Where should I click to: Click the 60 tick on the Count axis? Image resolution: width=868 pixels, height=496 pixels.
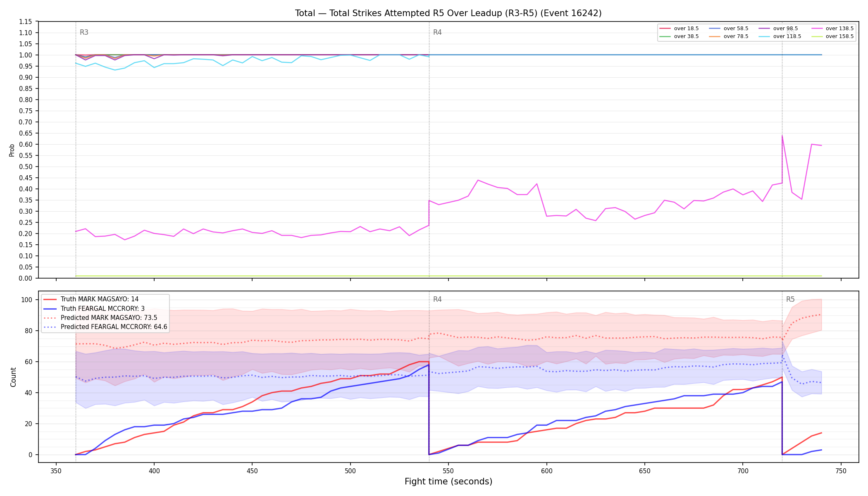coord(29,362)
